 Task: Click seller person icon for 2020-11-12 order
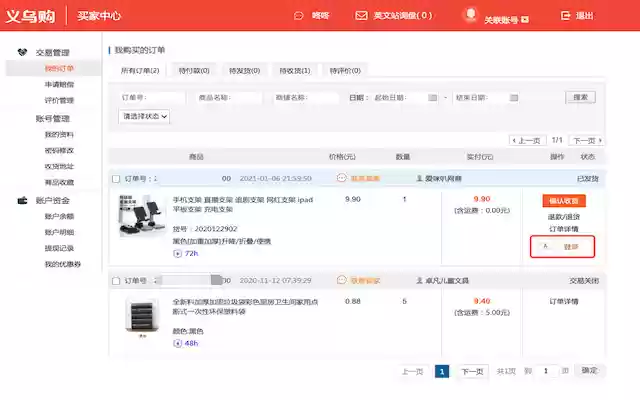[x=419, y=280]
